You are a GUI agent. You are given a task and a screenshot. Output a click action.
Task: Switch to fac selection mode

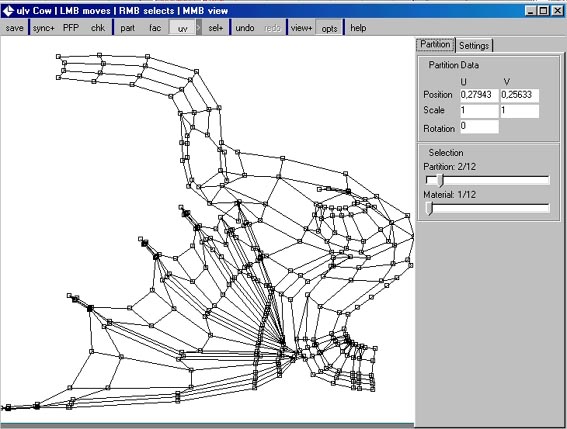pyautogui.click(x=155, y=28)
